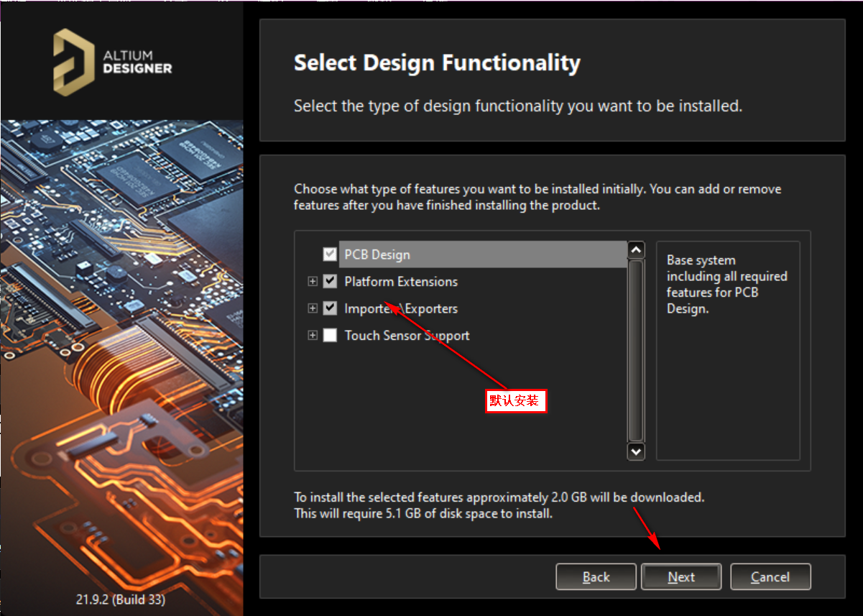This screenshot has width=863, height=616.
Task: Enable Touch Sensor Support checkbox
Action: tap(330, 335)
